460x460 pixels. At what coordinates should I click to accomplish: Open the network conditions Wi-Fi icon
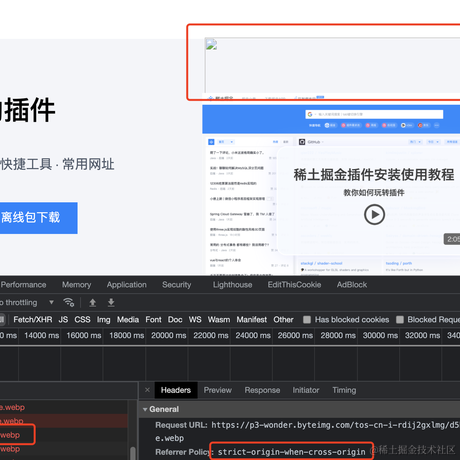coord(69,302)
